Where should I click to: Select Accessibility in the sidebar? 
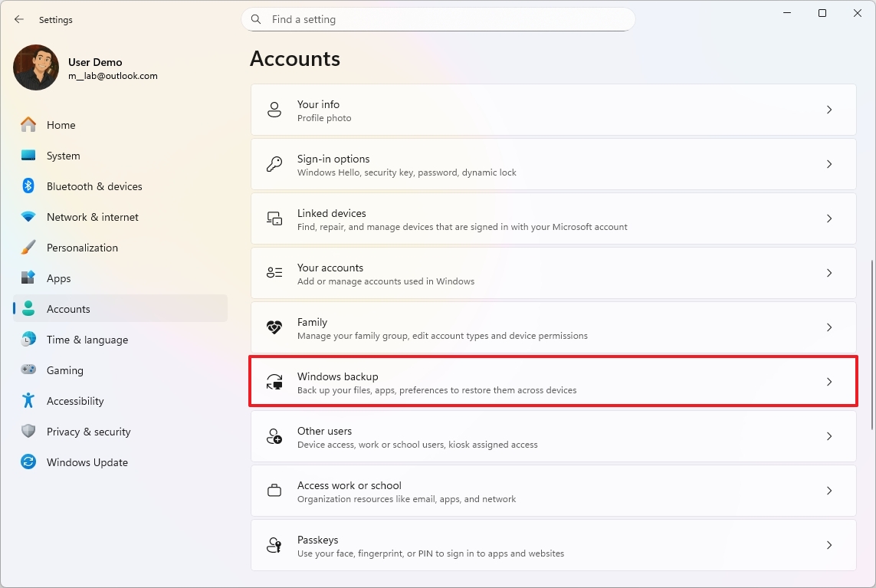(x=76, y=400)
